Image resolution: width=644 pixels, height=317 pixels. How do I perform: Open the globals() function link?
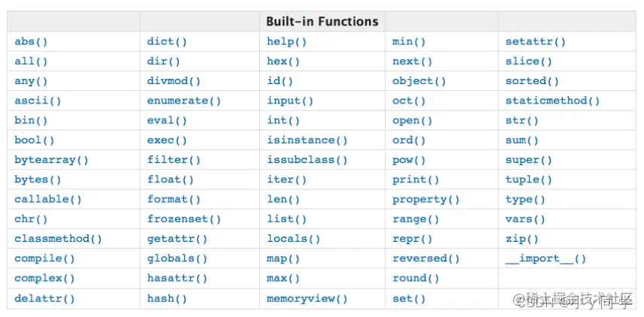click(x=177, y=258)
